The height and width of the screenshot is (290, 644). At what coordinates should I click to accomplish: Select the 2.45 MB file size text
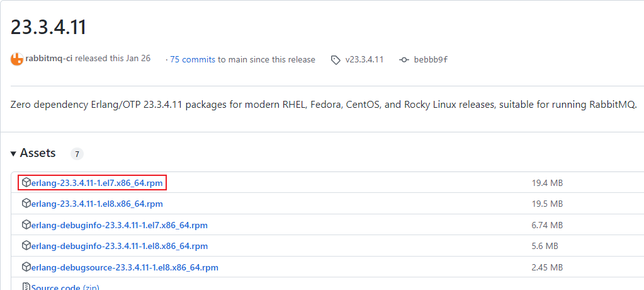[547, 268]
